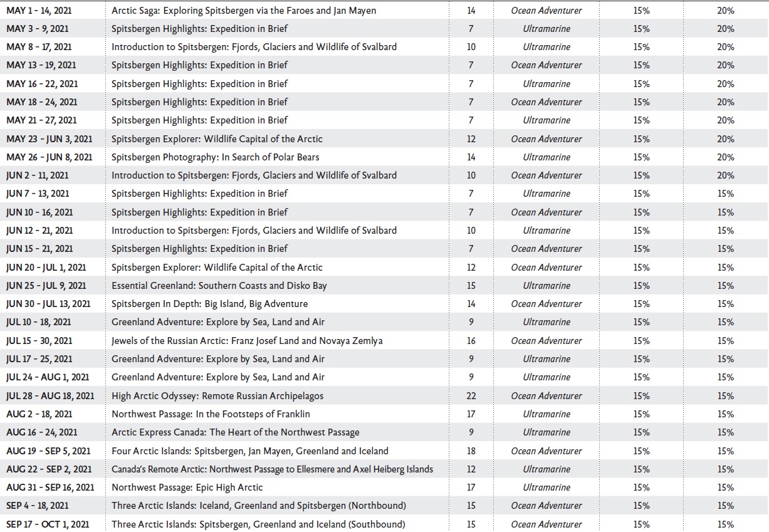Screen dimensions: 769x532
Task: Select the JUN 20 - JUL 1, 2021 date
Action: click(x=46, y=268)
